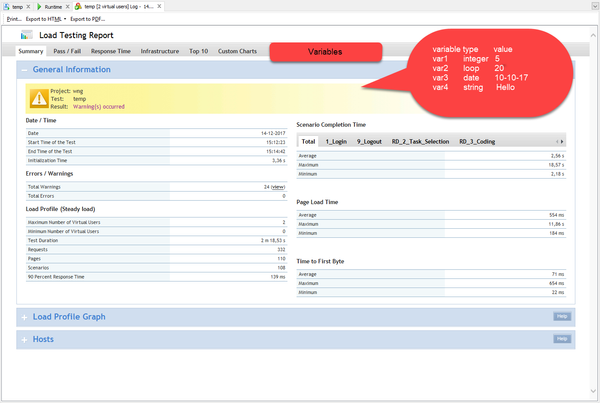Select the 1_Login scenario tab
This screenshot has width=600, height=403.
click(x=337, y=142)
